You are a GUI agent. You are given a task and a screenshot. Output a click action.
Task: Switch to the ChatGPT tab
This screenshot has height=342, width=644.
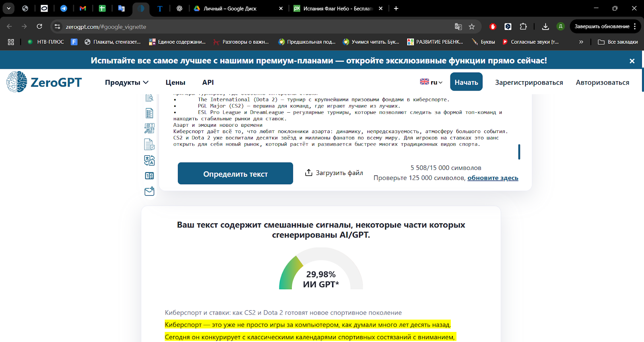(180, 8)
